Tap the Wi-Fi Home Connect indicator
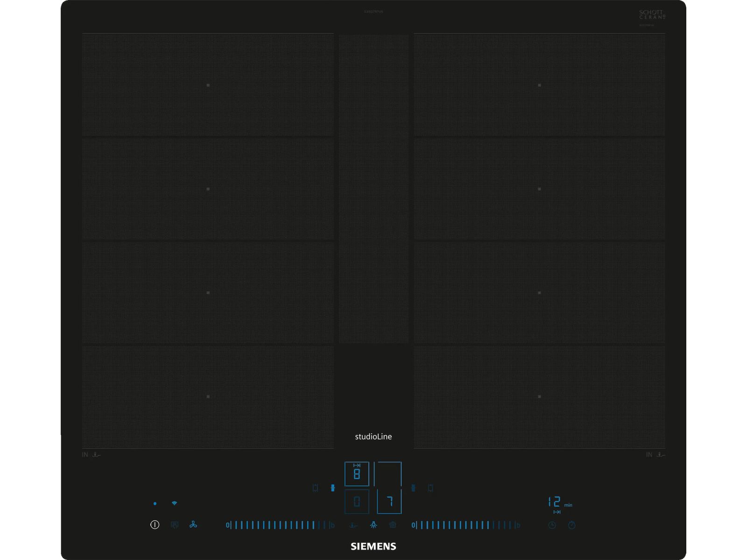The height and width of the screenshot is (560, 747). [x=174, y=504]
